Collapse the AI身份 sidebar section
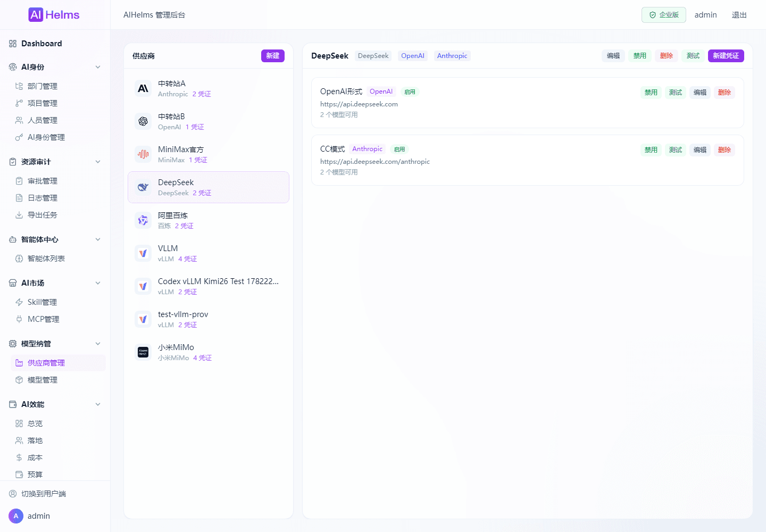This screenshot has height=532, width=766. click(98, 67)
